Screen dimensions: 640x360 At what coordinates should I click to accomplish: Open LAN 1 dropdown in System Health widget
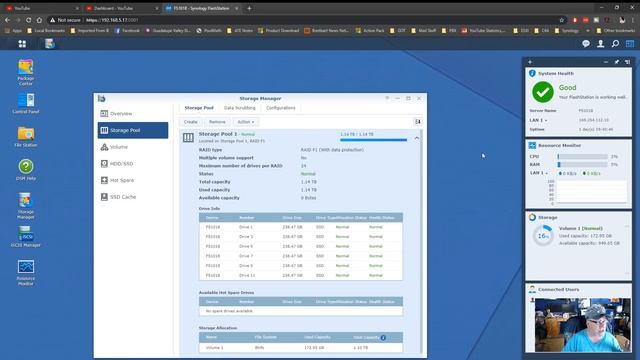(538, 120)
